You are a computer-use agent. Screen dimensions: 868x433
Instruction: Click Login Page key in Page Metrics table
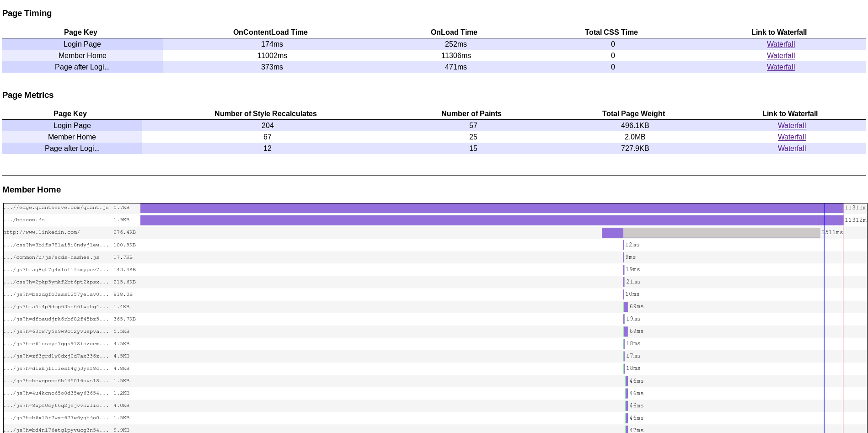72,126
